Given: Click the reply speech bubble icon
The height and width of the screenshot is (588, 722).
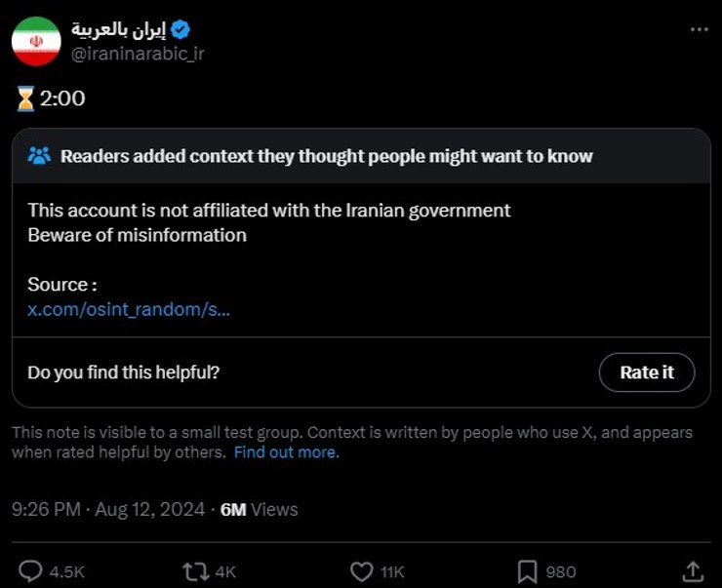Looking at the screenshot, I should click(x=31, y=570).
